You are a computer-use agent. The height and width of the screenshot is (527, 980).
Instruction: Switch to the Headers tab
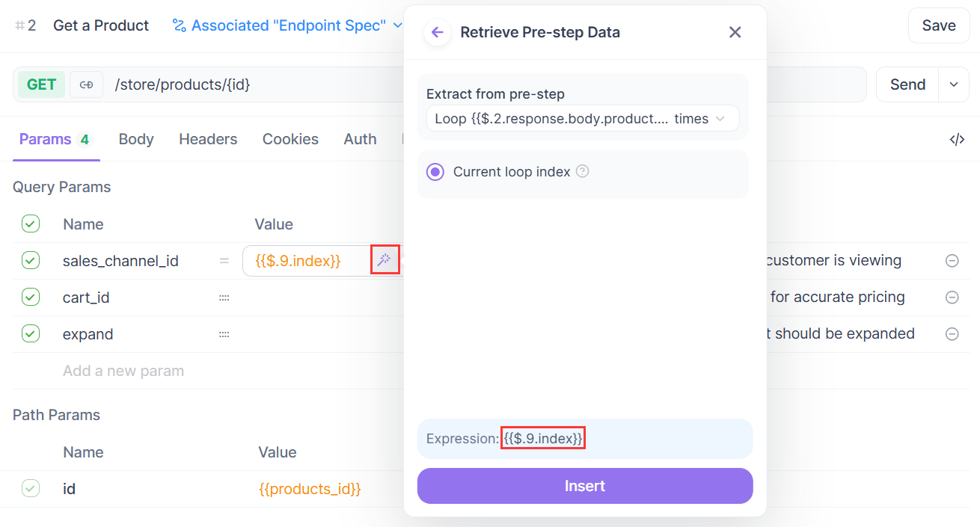click(x=208, y=139)
